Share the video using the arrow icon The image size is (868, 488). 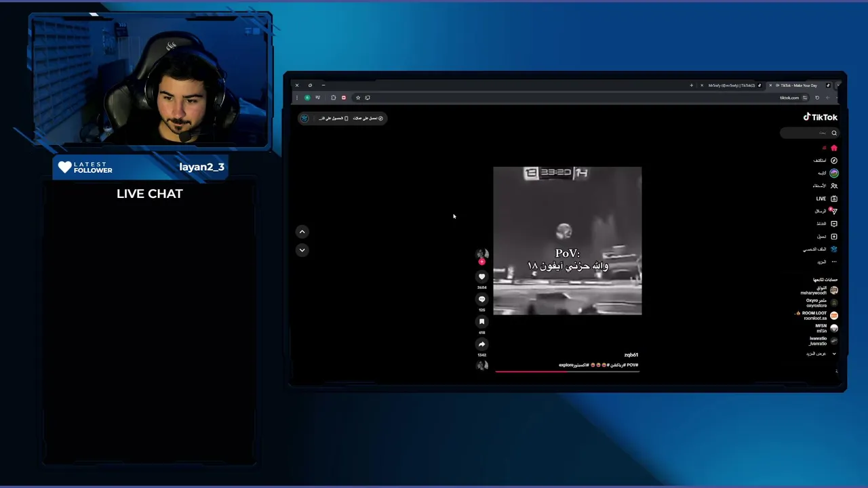[x=481, y=344]
